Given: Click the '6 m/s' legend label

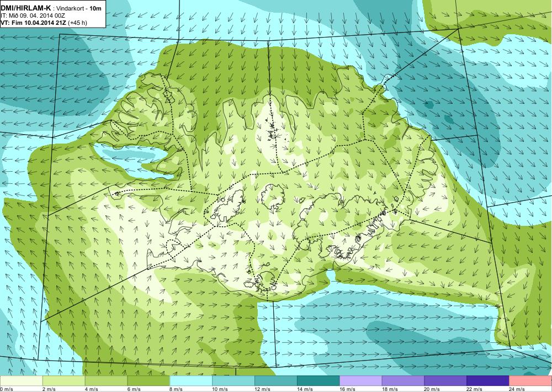Looking at the screenshot, I should [134, 389].
